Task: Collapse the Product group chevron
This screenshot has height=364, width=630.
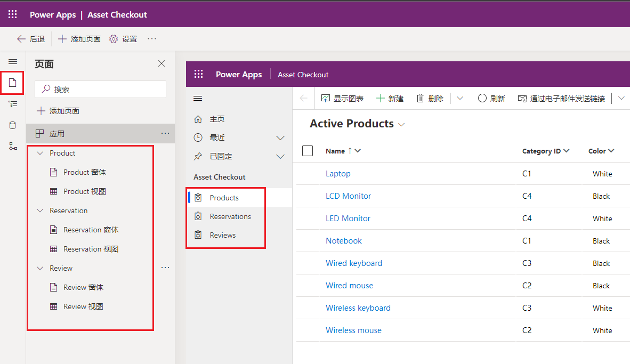Action: coord(40,153)
